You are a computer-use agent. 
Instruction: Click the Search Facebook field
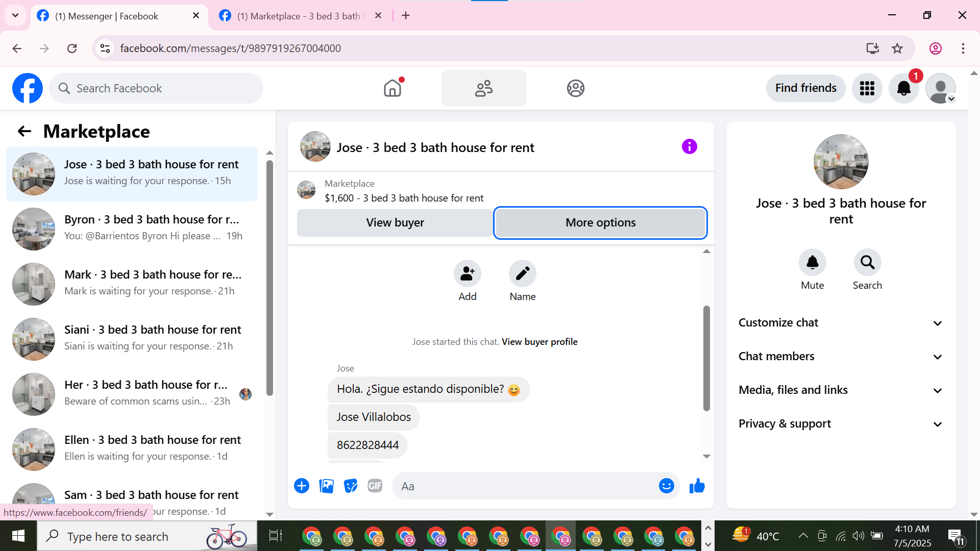[156, 88]
